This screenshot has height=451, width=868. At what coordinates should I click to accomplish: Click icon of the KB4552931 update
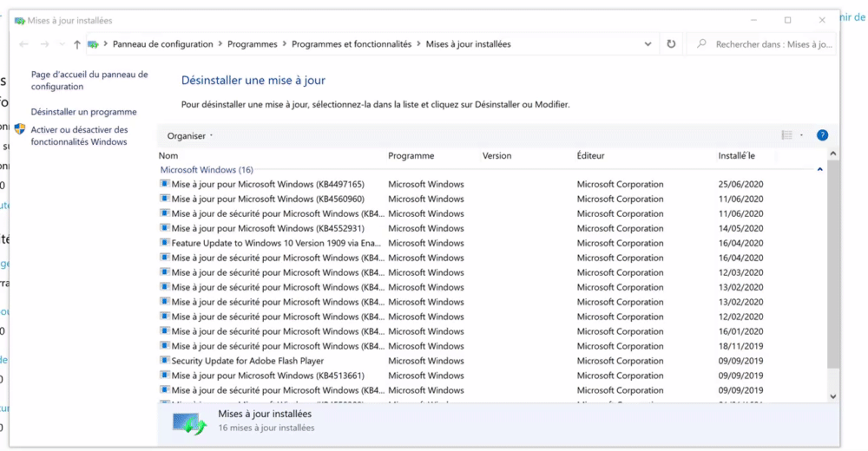coord(164,227)
